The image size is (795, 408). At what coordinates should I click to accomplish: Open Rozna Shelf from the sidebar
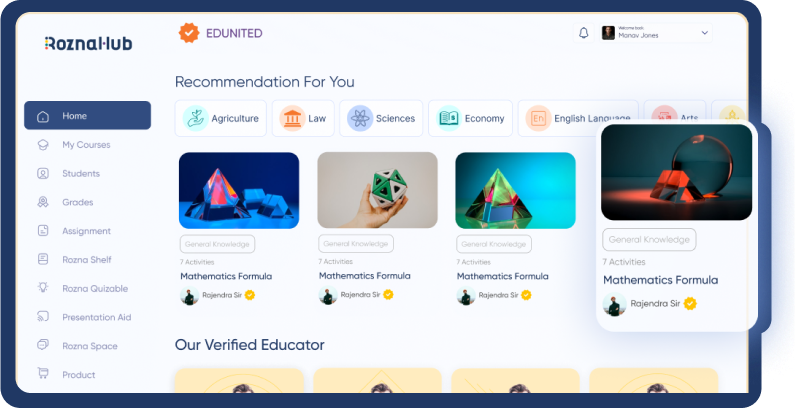87,259
